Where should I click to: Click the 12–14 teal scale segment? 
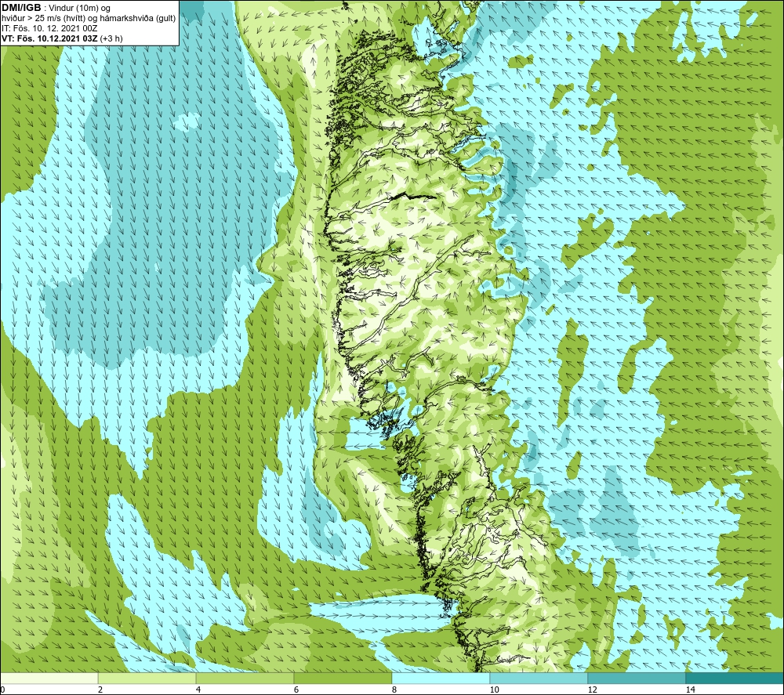pos(637,678)
